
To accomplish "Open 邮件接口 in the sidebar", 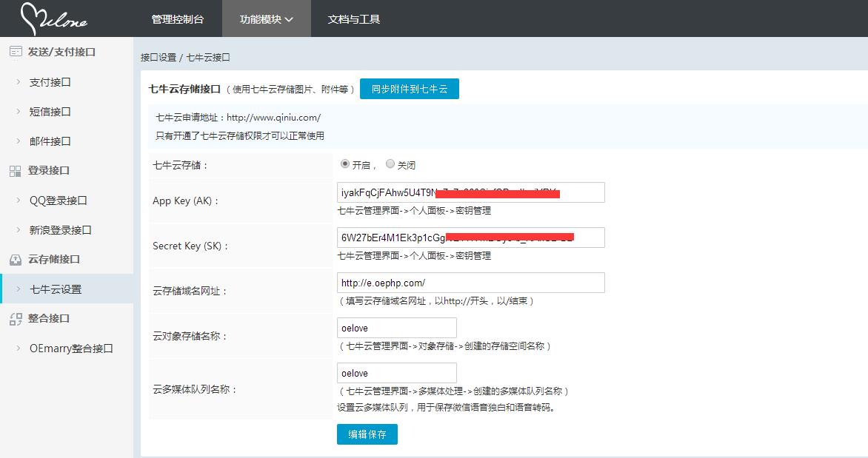I will click(50, 141).
